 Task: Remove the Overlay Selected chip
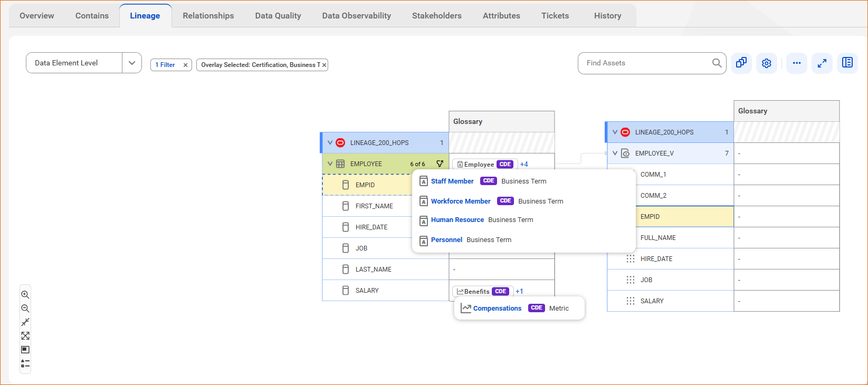tap(324, 65)
